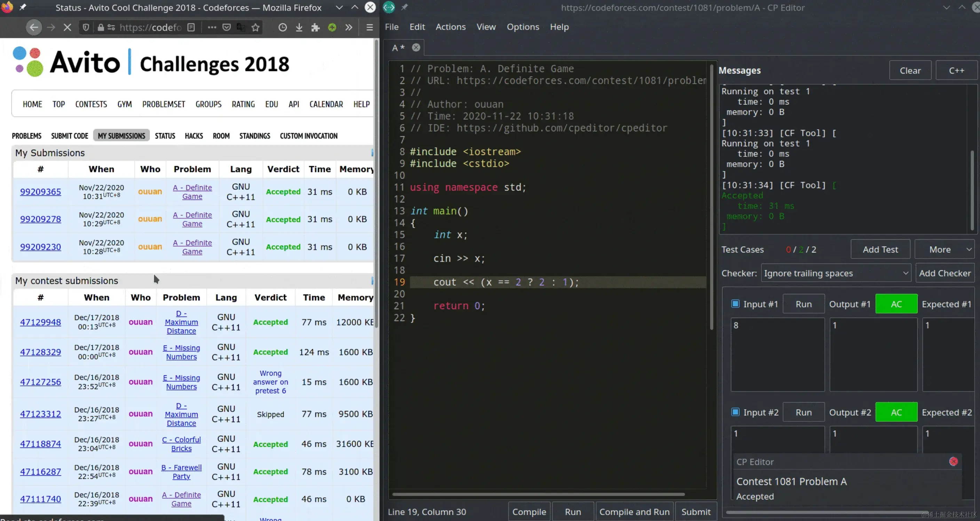Open the Actions menu

(x=450, y=27)
